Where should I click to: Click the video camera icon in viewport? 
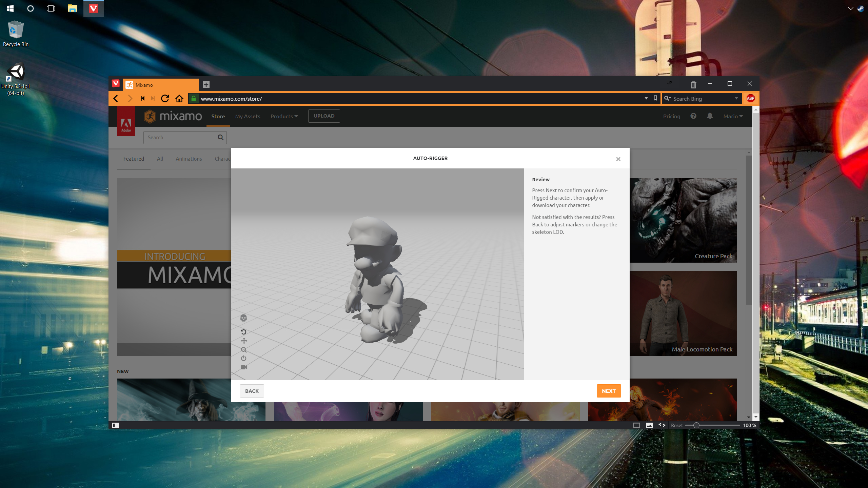pyautogui.click(x=244, y=367)
